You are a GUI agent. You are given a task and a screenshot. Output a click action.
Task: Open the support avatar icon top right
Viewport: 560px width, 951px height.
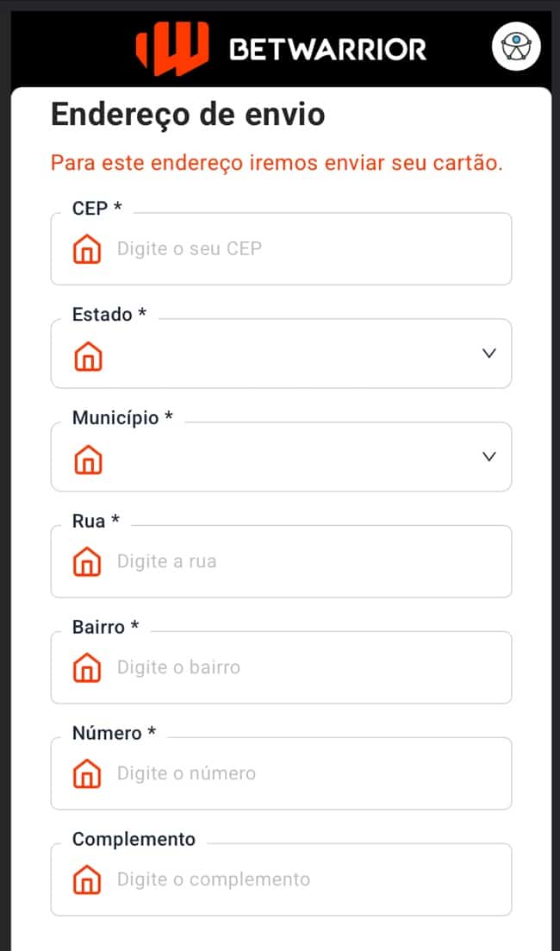pyautogui.click(x=514, y=47)
